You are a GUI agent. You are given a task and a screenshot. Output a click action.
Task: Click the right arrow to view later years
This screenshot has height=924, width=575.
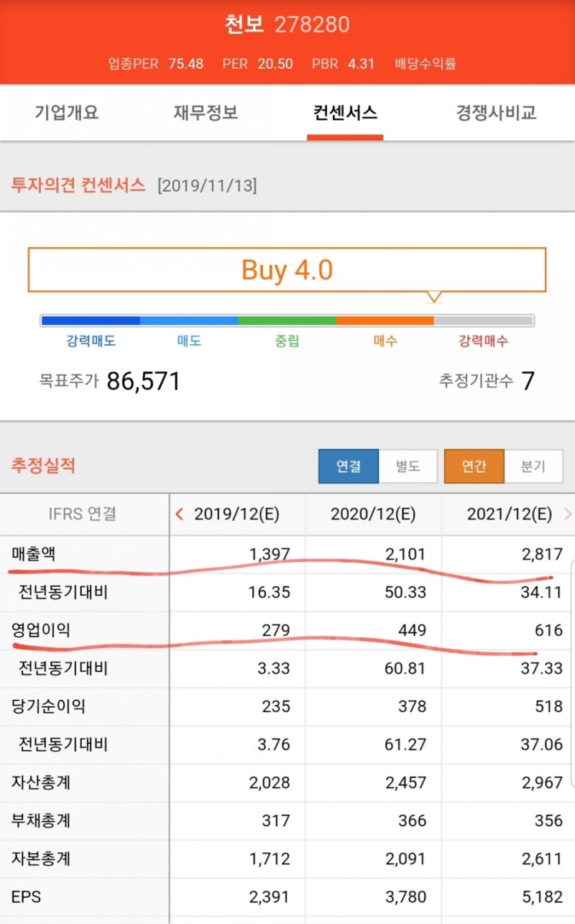(568, 514)
